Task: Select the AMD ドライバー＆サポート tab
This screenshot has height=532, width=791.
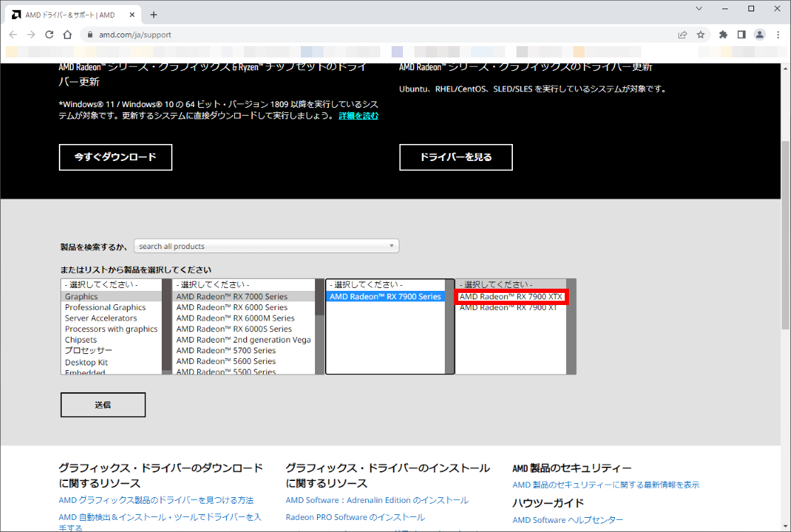Action: coord(73,15)
